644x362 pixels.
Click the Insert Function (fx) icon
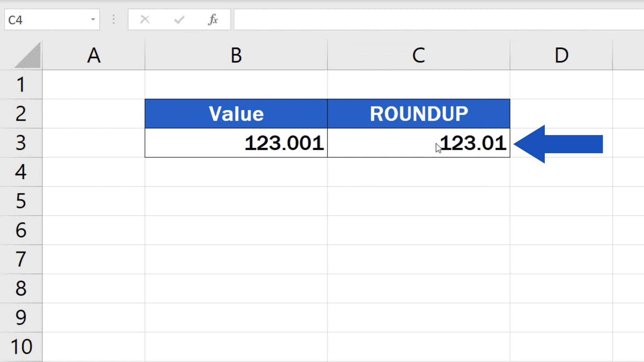coord(213,19)
